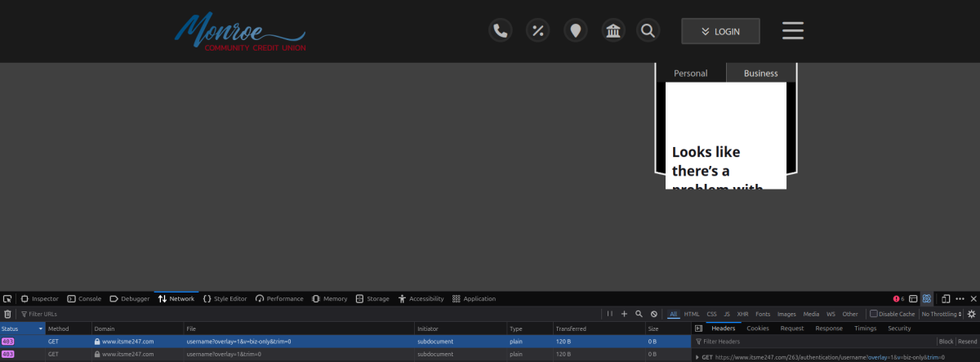
Task: Filter requests by Other
Action: coord(850,314)
